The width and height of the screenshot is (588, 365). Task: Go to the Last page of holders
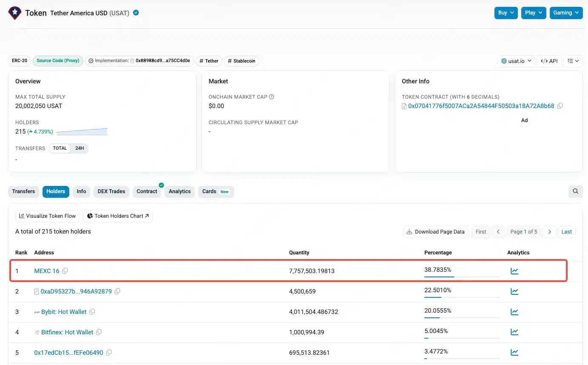pos(566,231)
